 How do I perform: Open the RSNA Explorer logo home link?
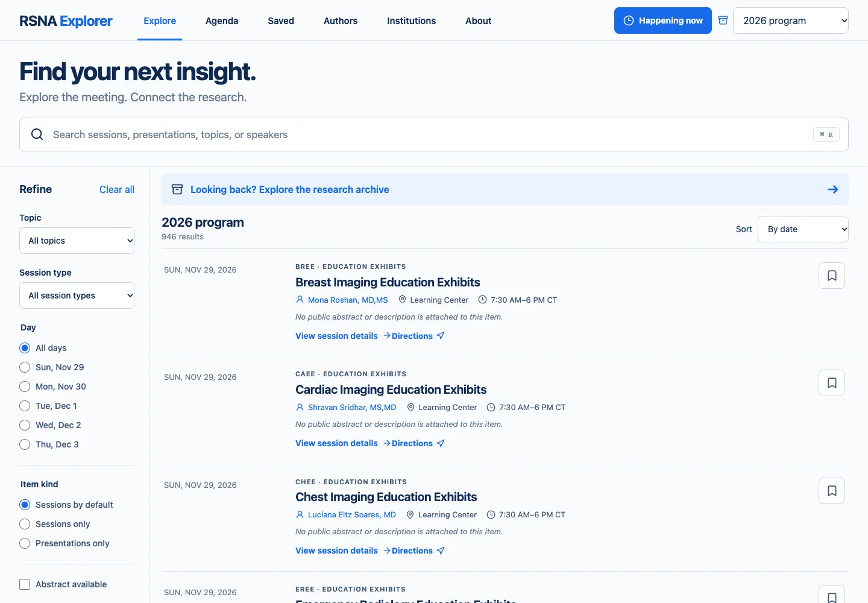66,21
